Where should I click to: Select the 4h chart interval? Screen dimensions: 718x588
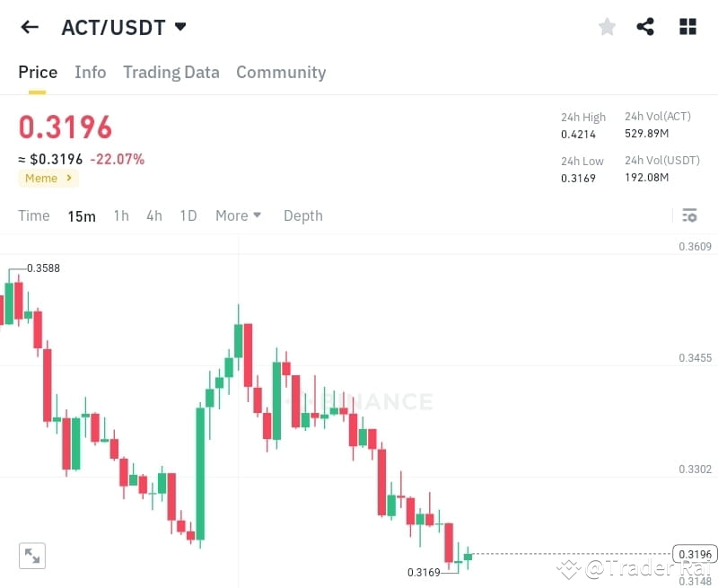pyautogui.click(x=153, y=215)
